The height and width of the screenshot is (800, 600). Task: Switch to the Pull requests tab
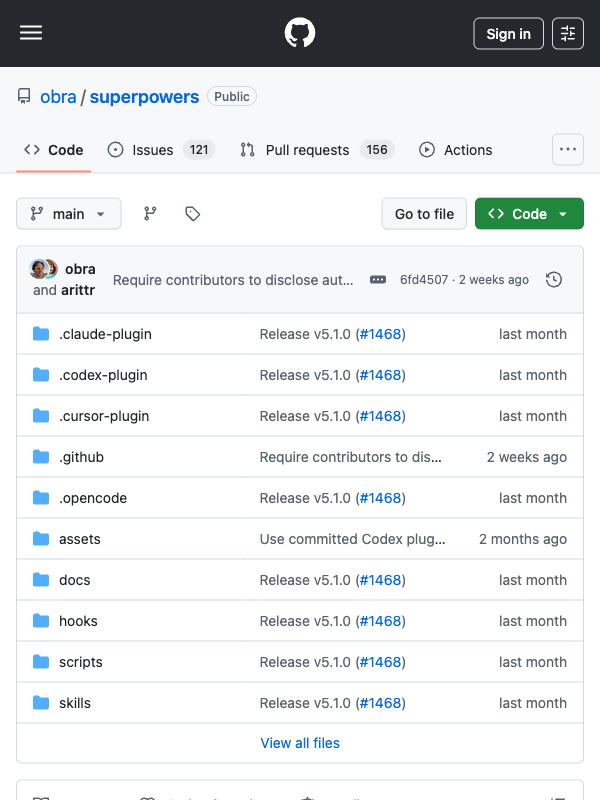[317, 150]
